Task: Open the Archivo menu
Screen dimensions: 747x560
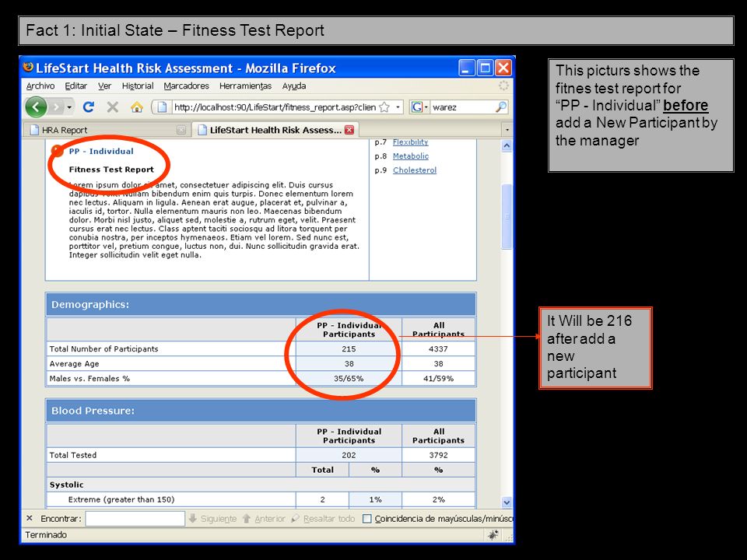Action: [40, 86]
